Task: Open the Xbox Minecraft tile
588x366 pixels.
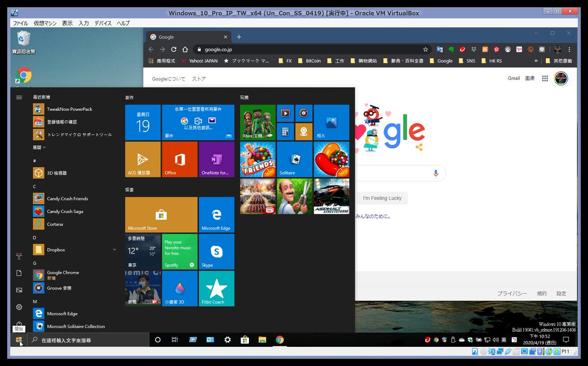Action: pyautogui.click(x=258, y=122)
